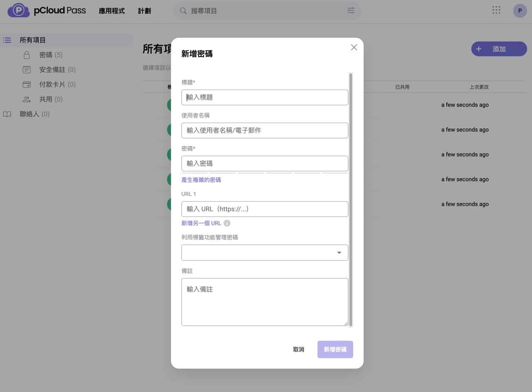The image size is (532, 392).
Task: Click the 添加 button
Action: click(499, 49)
